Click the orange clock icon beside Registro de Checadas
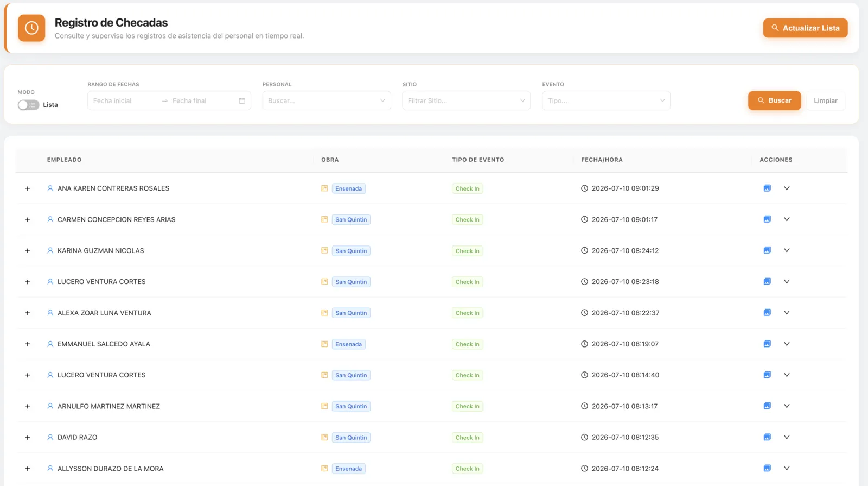The height and width of the screenshot is (486, 868). click(x=31, y=28)
